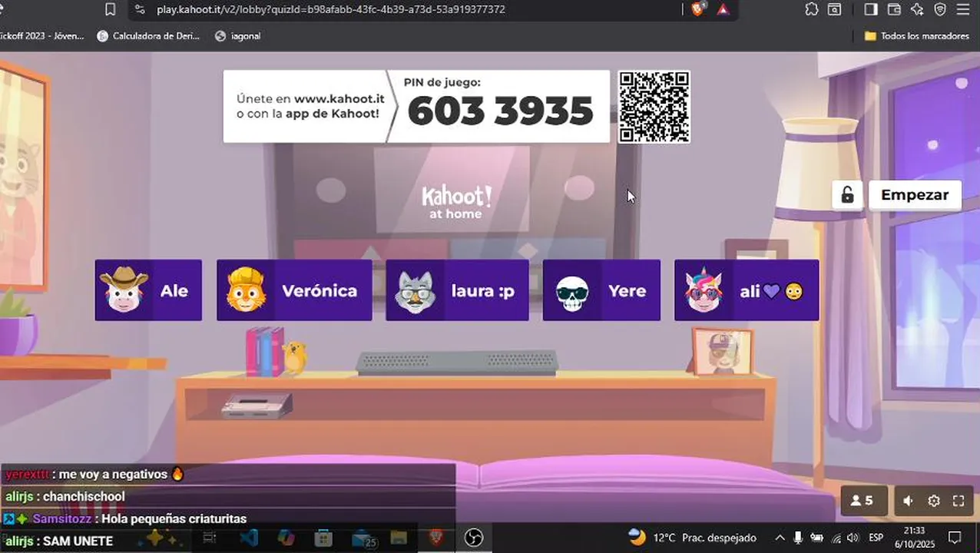Click chat message me voy a negativos
This screenshot has width=980, height=553.
click(x=113, y=475)
